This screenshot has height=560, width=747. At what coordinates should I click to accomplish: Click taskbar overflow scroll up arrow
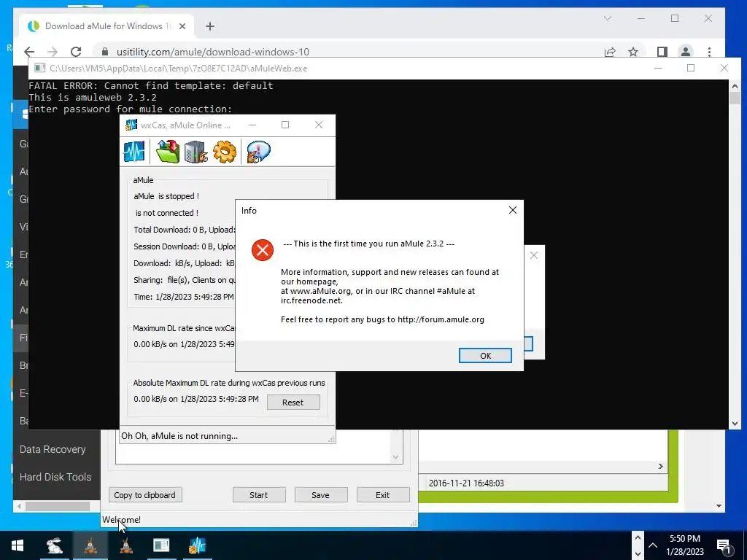coord(638,537)
